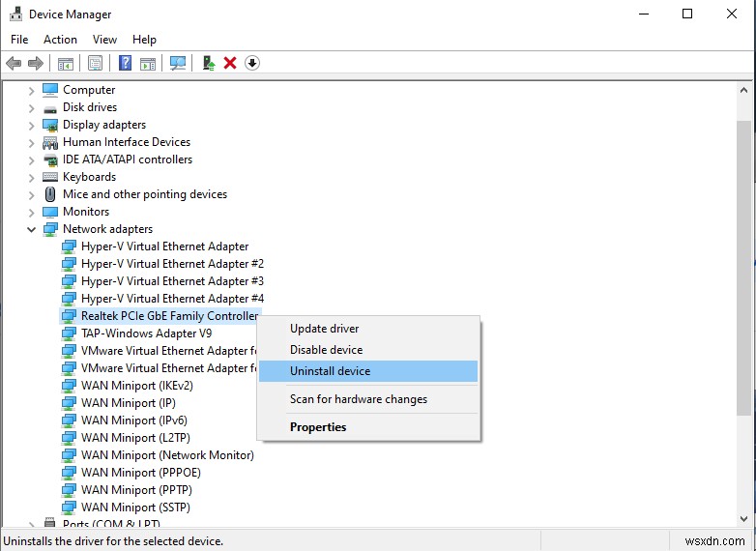
Task: Click the Disable device down-arrow toolbar icon
Action: pos(252,63)
